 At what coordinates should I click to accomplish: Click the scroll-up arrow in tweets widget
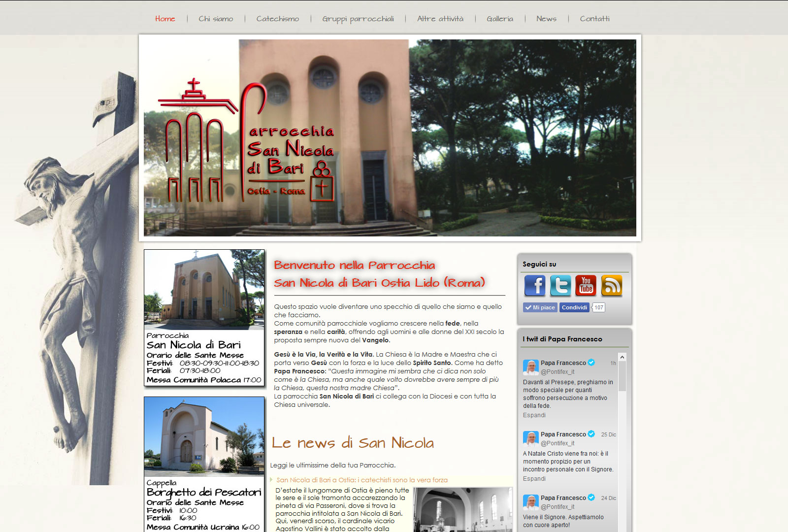point(622,357)
